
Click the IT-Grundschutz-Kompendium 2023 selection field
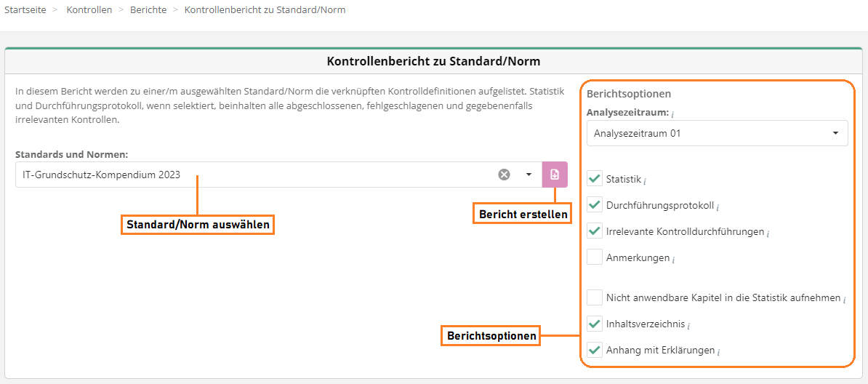point(254,175)
